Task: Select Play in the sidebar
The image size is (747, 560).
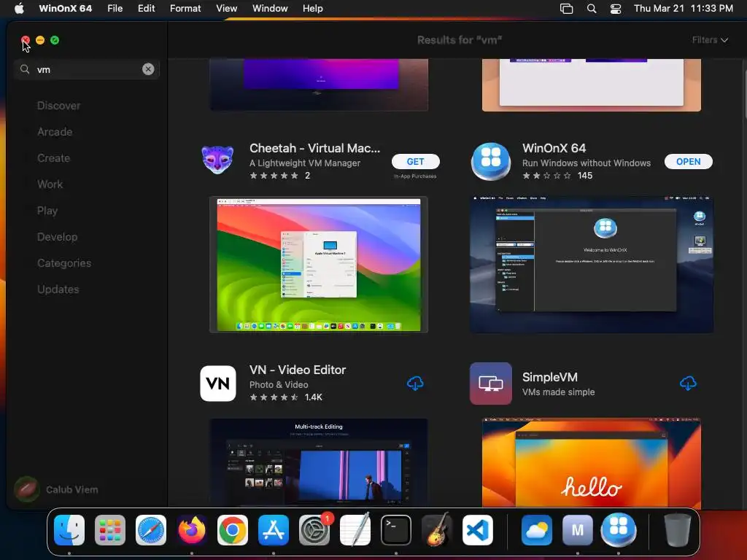Action: 47,211
